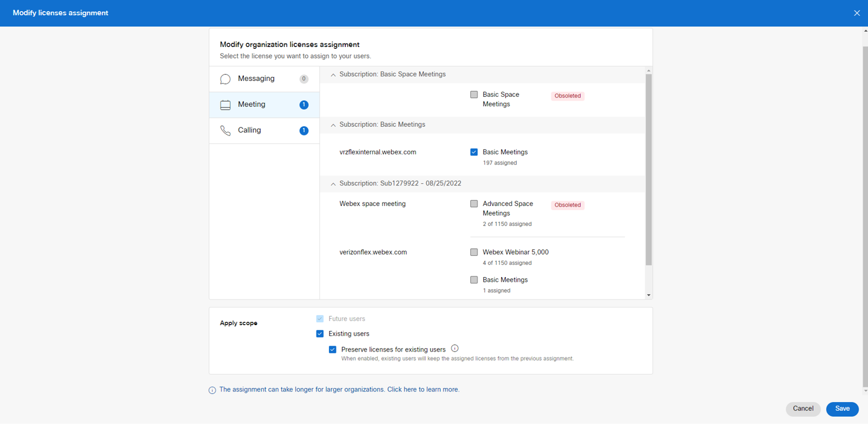
Task: Click the Calling tab count badge
Action: 304,131
